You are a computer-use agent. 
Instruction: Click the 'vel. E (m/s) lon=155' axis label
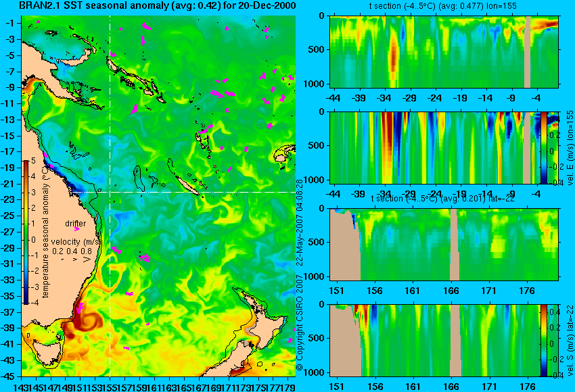click(x=570, y=149)
